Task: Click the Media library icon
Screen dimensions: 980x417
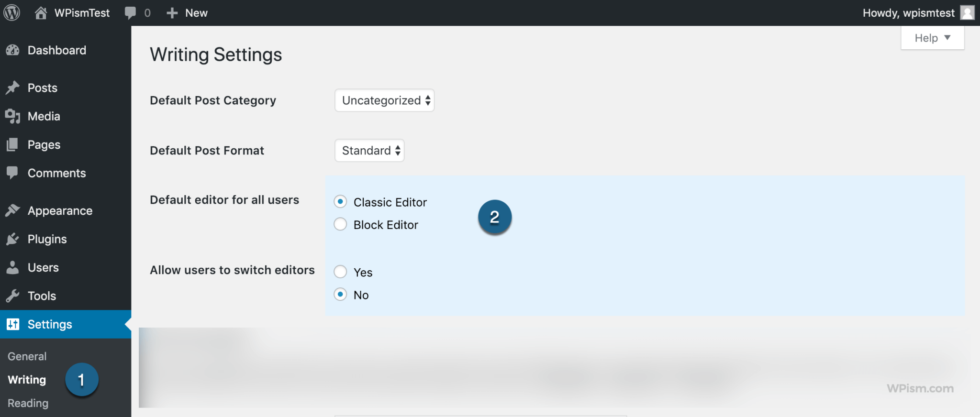Action: click(13, 116)
